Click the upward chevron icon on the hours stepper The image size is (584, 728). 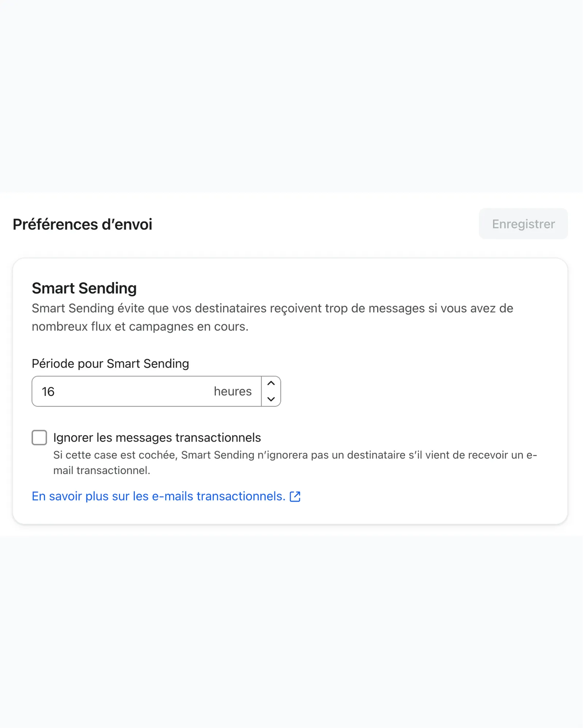pos(271,383)
